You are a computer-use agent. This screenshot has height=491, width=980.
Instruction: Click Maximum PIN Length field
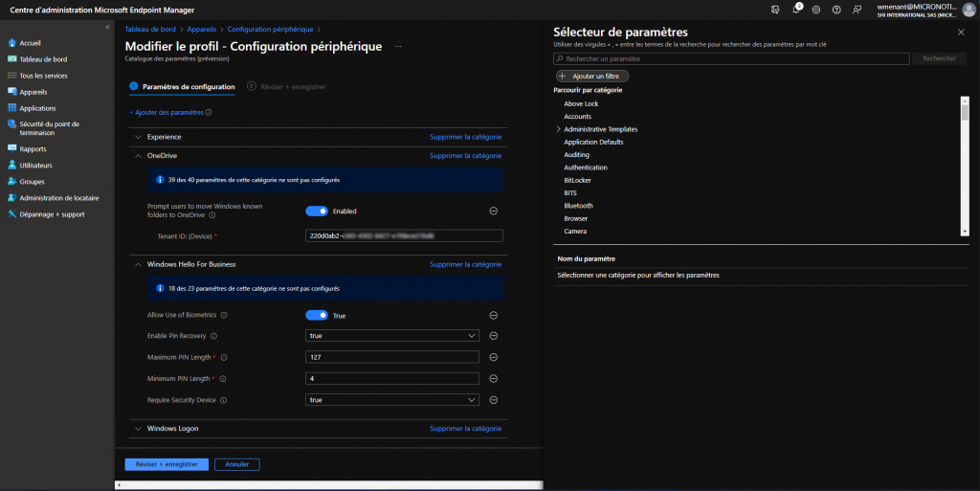[391, 357]
